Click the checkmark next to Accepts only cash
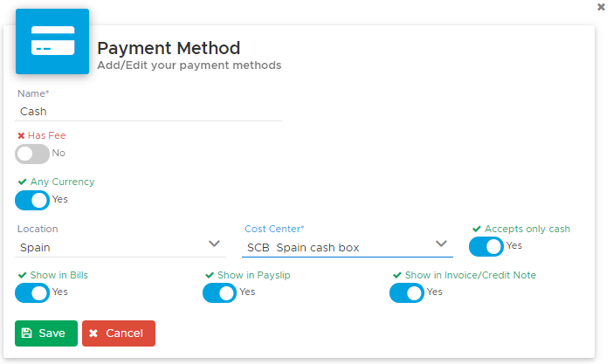Viewport: 613px width, 364px height. [477, 229]
